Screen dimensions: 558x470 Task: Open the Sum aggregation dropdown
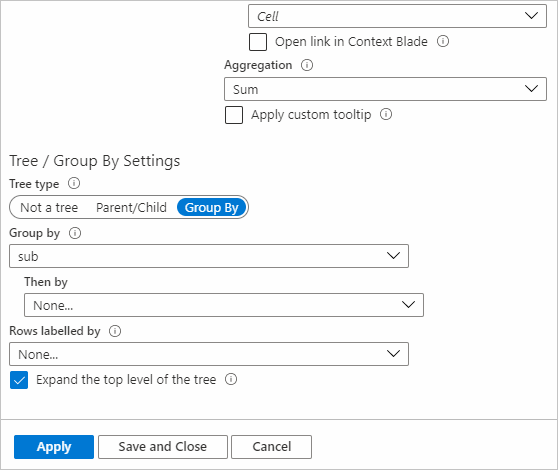point(385,89)
